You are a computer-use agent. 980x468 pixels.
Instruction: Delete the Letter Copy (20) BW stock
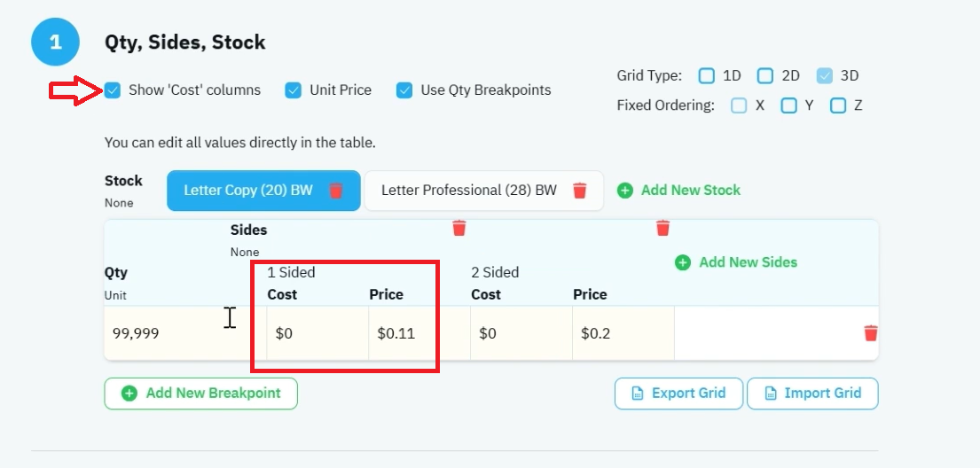336,191
